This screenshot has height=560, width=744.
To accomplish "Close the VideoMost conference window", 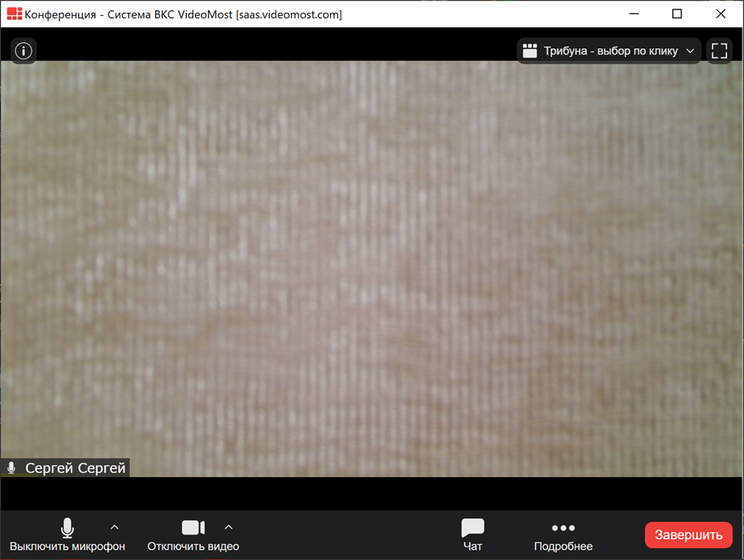I will click(x=721, y=13).
